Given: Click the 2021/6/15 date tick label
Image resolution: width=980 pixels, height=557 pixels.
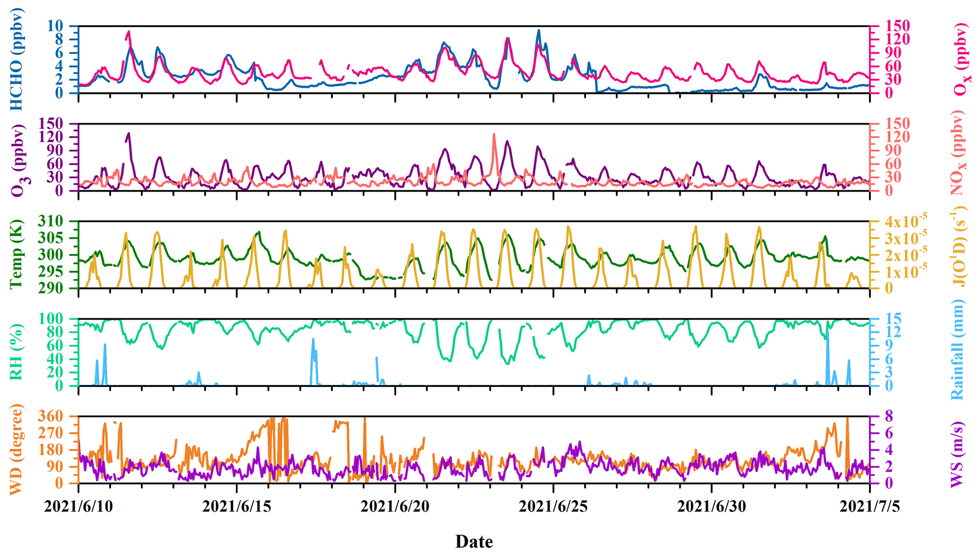Looking at the screenshot, I should click(237, 506).
